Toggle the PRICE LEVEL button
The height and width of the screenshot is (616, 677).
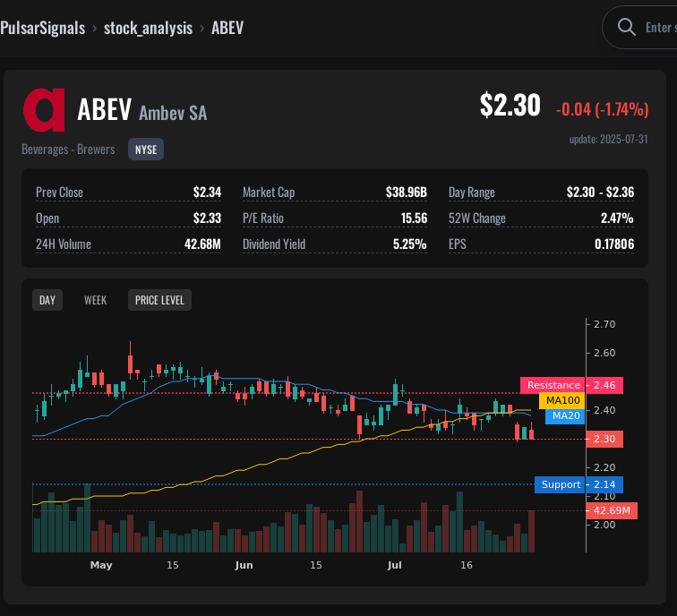159,300
